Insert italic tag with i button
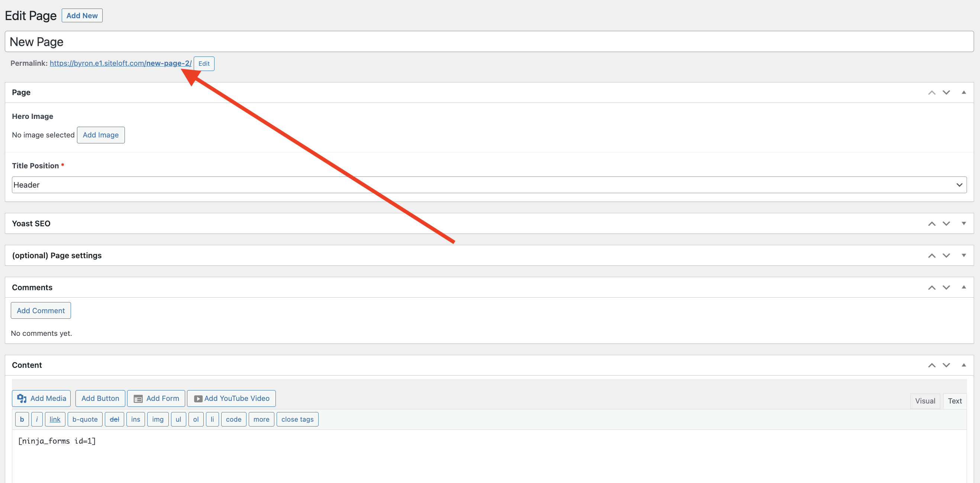980x483 pixels. (37, 419)
